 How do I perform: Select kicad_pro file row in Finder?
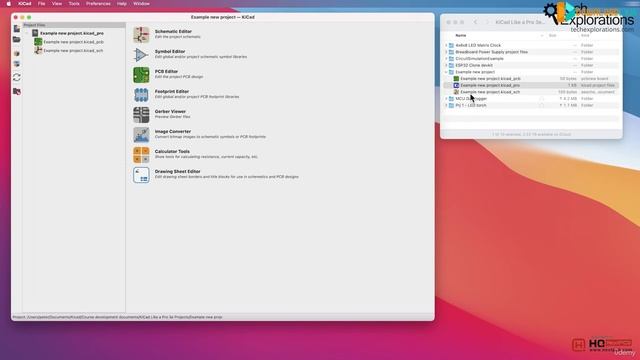(531, 85)
